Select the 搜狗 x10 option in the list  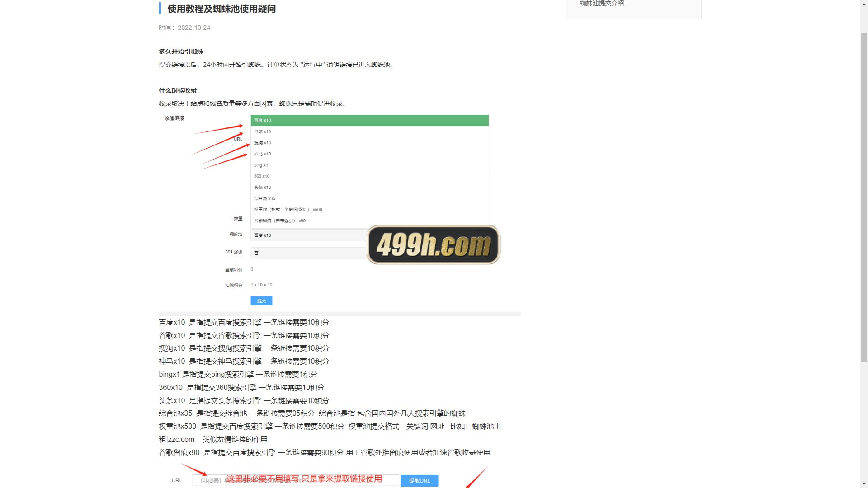[x=369, y=143]
